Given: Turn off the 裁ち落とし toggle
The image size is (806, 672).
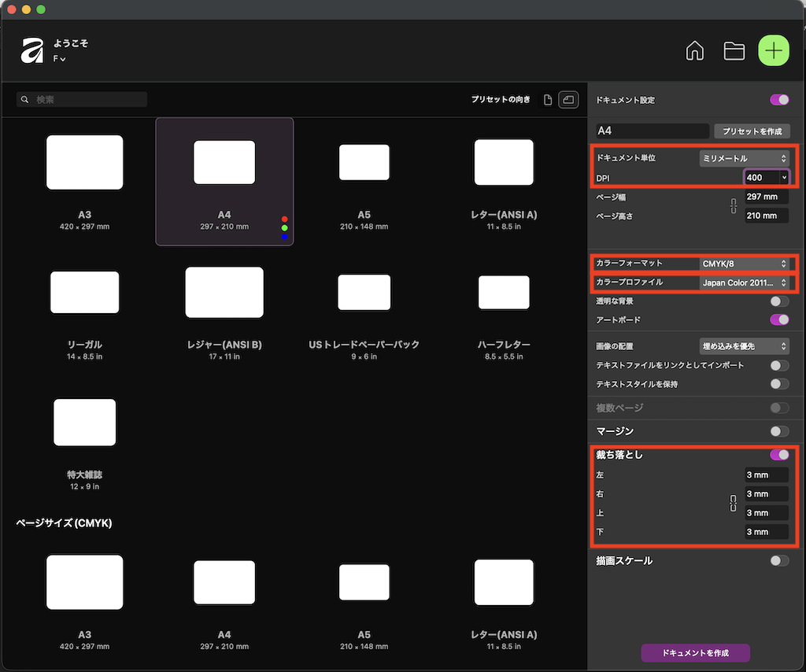Looking at the screenshot, I should click(x=779, y=455).
